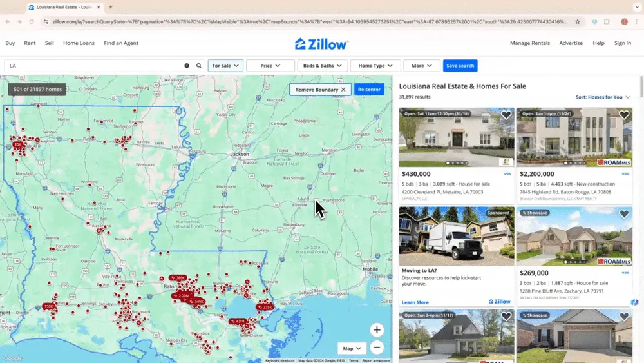Open the Buy menu
Image resolution: width=644 pixels, height=363 pixels.
pos(10,43)
